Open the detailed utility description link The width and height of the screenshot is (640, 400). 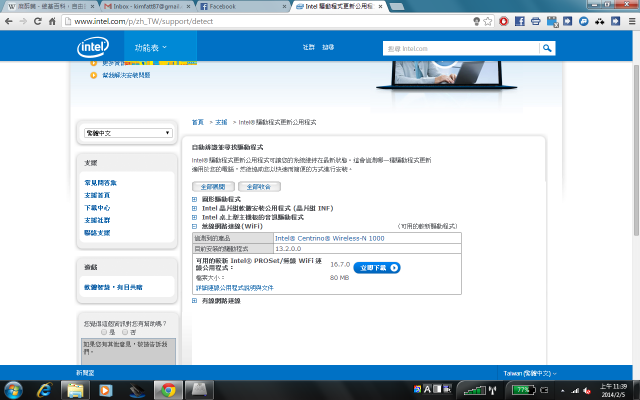click(x=235, y=288)
